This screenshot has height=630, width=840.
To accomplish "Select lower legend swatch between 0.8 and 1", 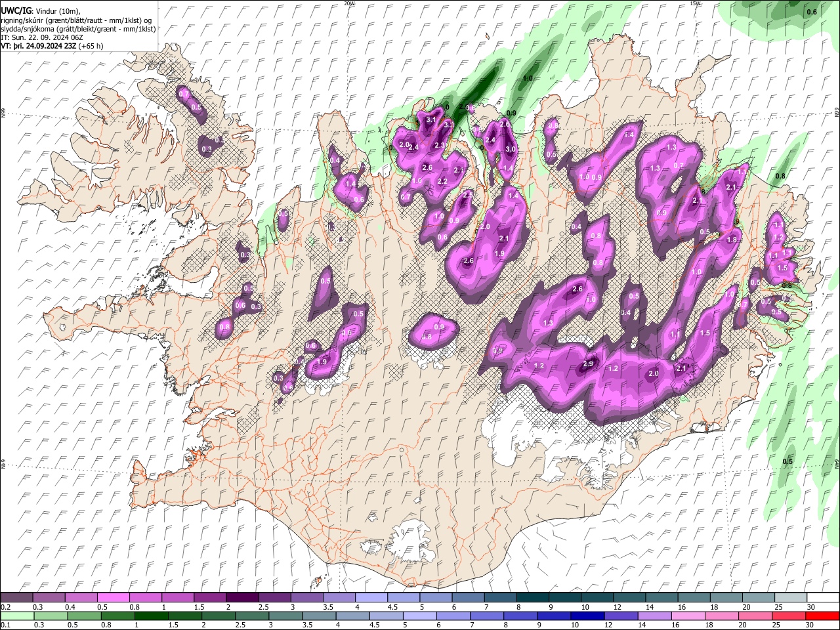I will 119,616.
